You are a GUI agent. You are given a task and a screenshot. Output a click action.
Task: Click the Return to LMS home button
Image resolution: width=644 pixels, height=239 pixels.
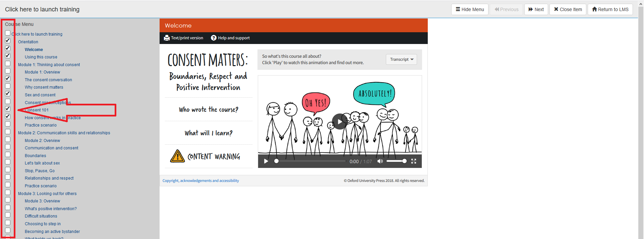[610, 9]
